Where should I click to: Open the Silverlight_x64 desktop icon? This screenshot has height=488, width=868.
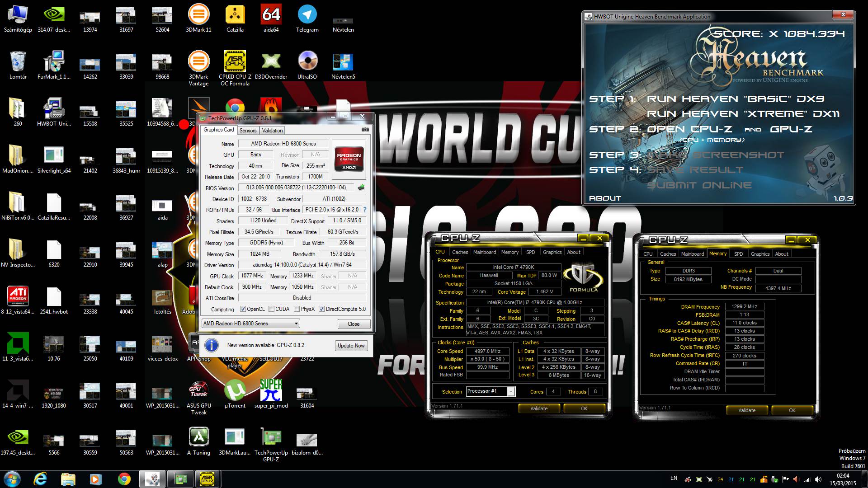pyautogui.click(x=54, y=159)
